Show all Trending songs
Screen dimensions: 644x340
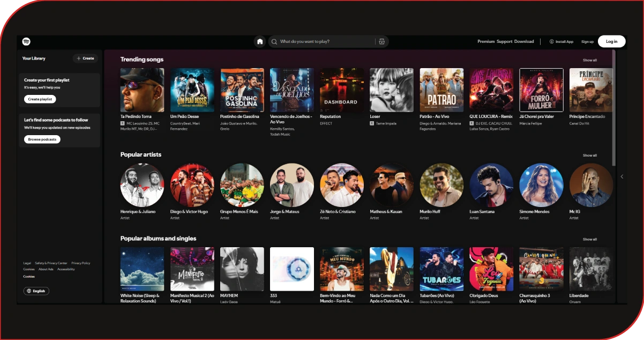[x=589, y=60]
